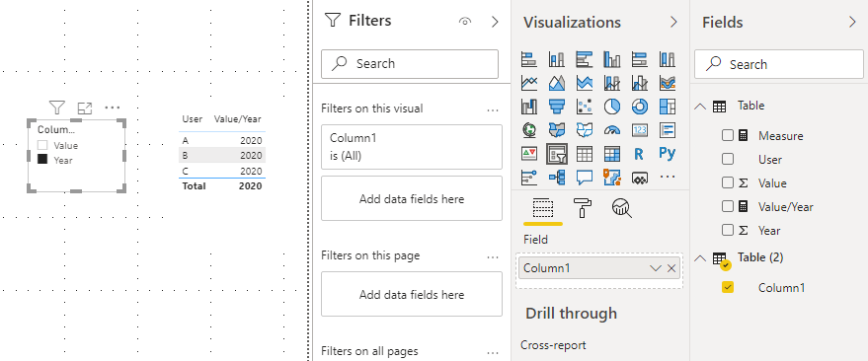Image resolution: width=868 pixels, height=361 pixels.
Task: Select the Matrix visual icon
Action: coord(612,153)
